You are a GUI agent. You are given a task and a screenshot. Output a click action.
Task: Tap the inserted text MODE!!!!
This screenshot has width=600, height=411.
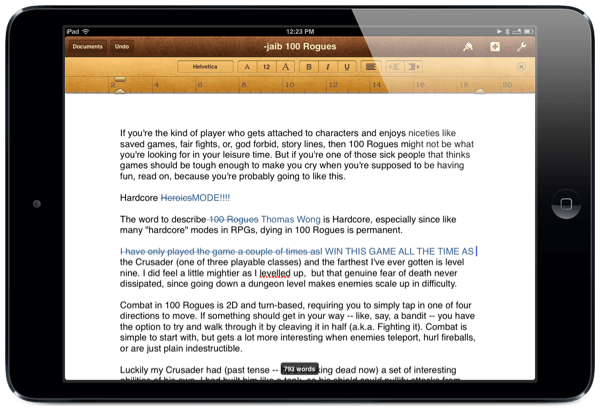[211, 198]
